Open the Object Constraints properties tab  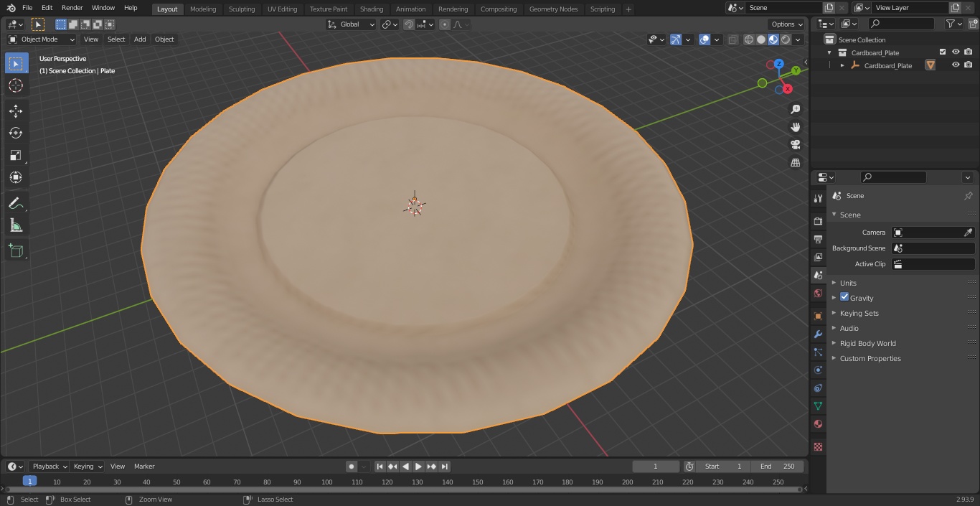pos(818,388)
